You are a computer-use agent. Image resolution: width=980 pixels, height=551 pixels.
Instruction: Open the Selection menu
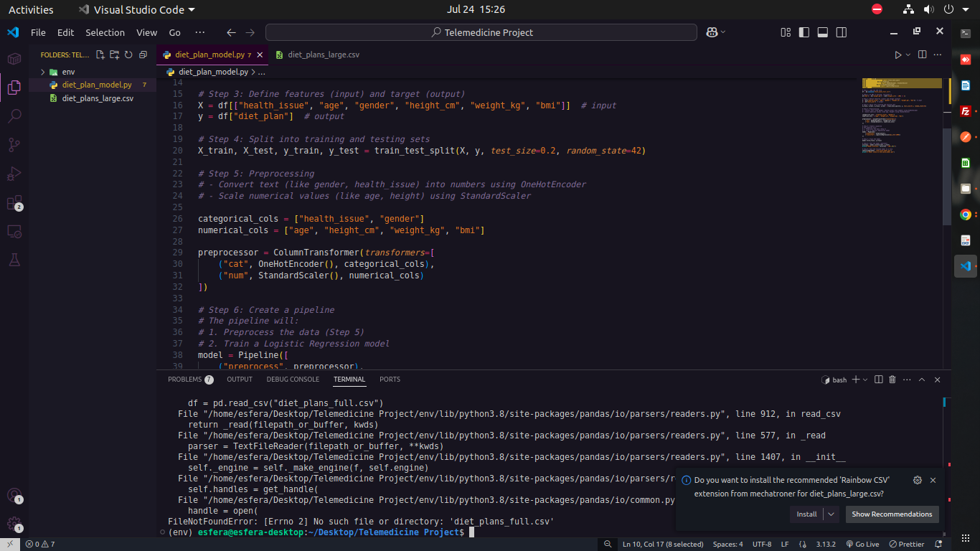click(105, 32)
